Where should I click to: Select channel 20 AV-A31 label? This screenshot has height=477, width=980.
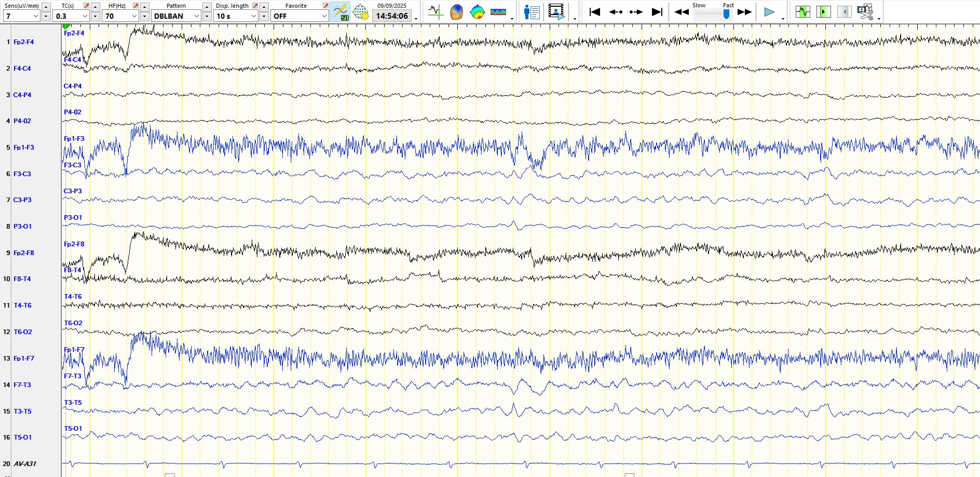click(x=25, y=464)
